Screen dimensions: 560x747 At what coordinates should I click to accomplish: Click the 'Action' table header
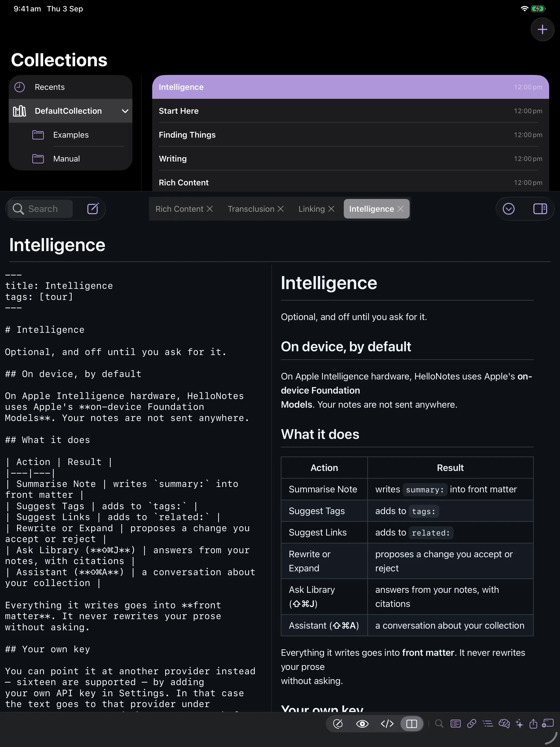[x=324, y=467]
